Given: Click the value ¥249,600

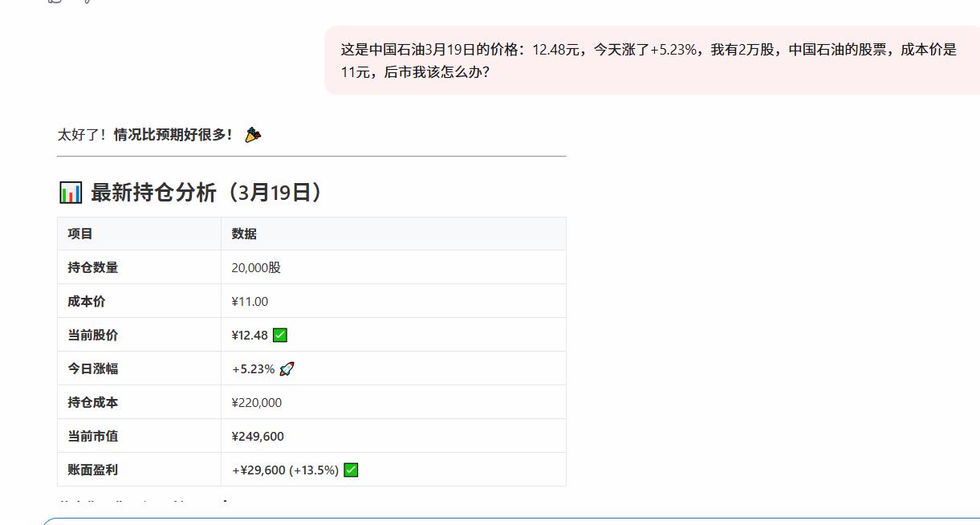Looking at the screenshot, I should [258, 436].
